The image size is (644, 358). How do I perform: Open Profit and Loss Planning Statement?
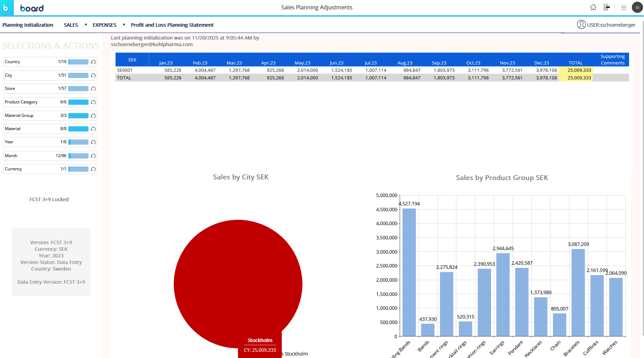(x=172, y=25)
